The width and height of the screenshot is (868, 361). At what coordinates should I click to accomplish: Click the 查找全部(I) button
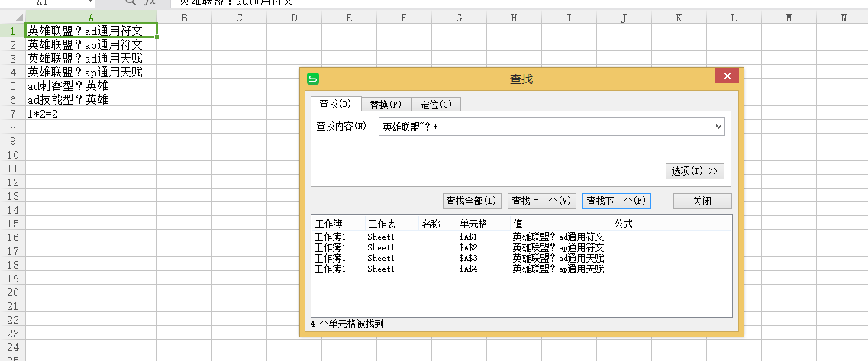coord(473,201)
